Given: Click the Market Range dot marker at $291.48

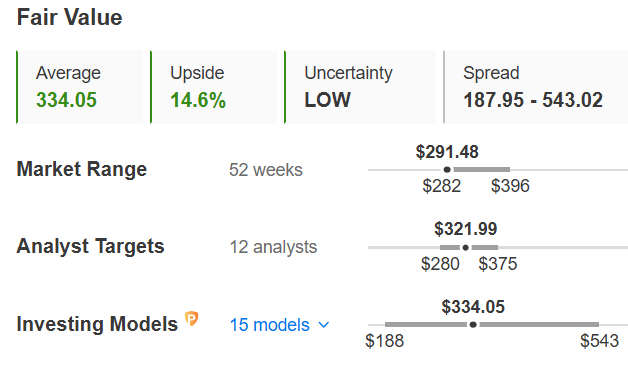Looking at the screenshot, I should [x=447, y=170].
